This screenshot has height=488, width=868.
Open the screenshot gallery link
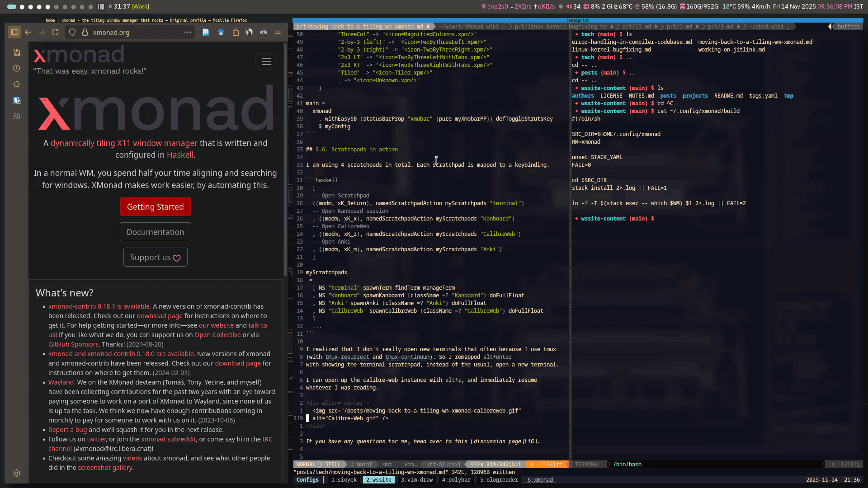point(105,468)
